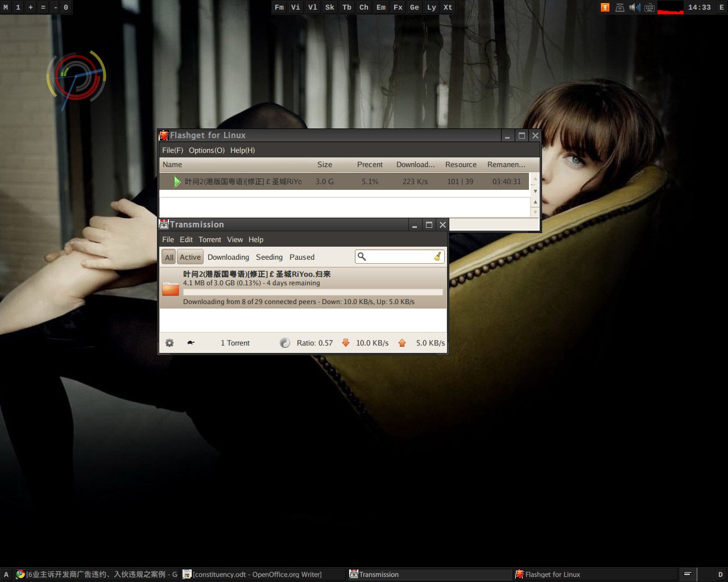Launch the Ch shortcut in top panel
The width and height of the screenshot is (728, 582).
tap(363, 7)
